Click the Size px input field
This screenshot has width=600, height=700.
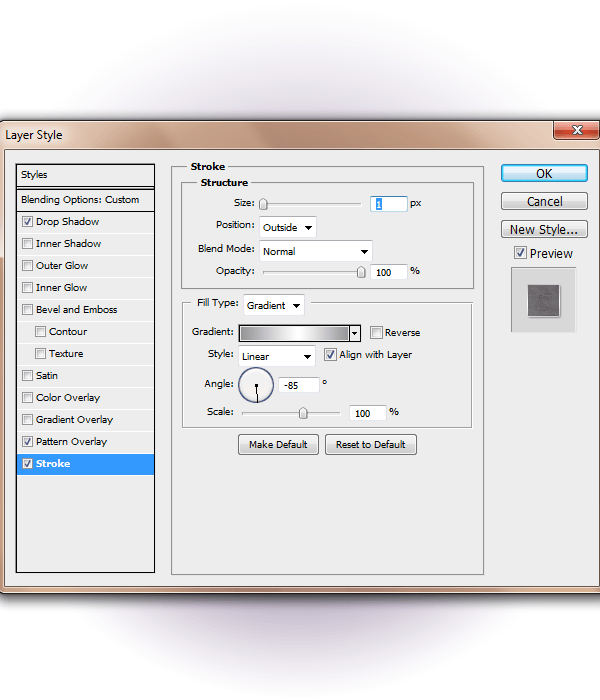coord(388,204)
